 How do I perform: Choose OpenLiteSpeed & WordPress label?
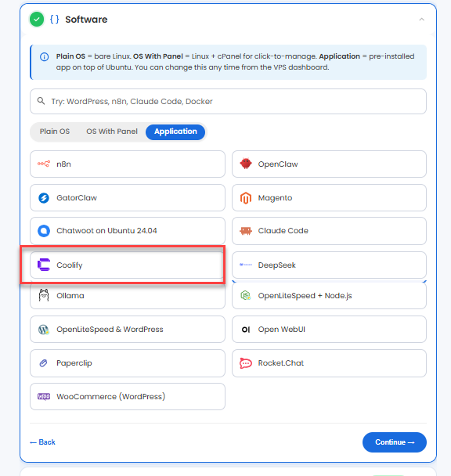(110, 330)
